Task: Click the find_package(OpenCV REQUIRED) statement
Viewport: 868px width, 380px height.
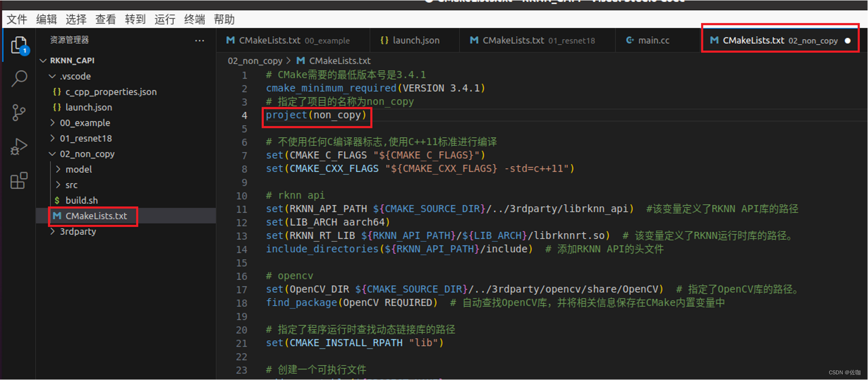Action: (x=352, y=303)
